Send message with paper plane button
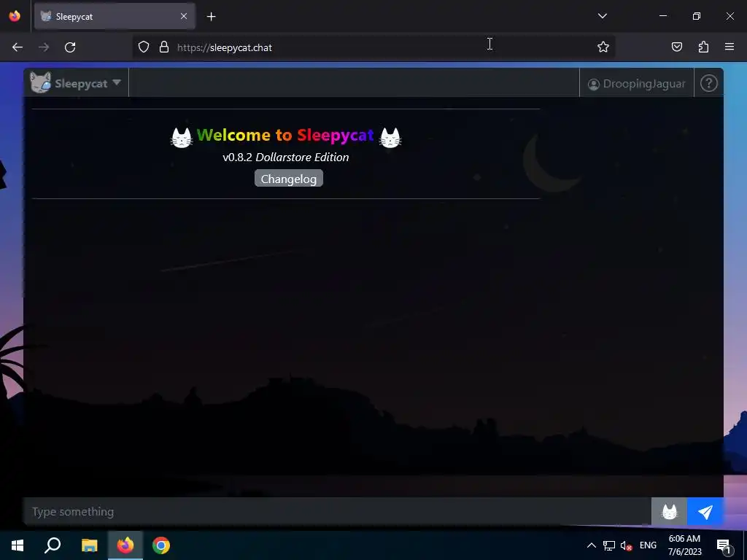The width and height of the screenshot is (747, 560). [705, 512]
